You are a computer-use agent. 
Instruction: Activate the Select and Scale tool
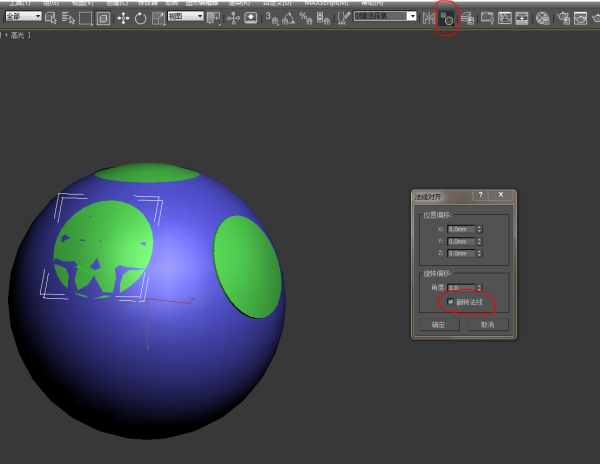[158, 18]
